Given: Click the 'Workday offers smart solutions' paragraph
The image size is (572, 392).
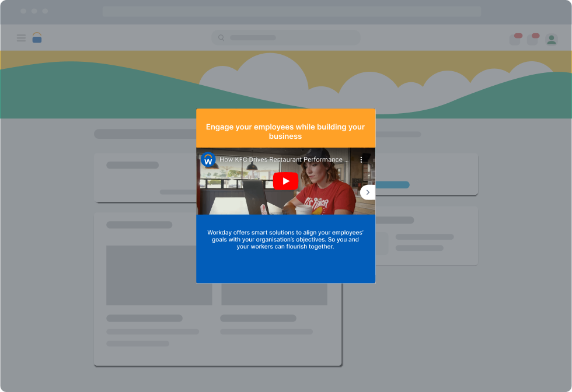Looking at the screenshot, I should click(285, 240).
